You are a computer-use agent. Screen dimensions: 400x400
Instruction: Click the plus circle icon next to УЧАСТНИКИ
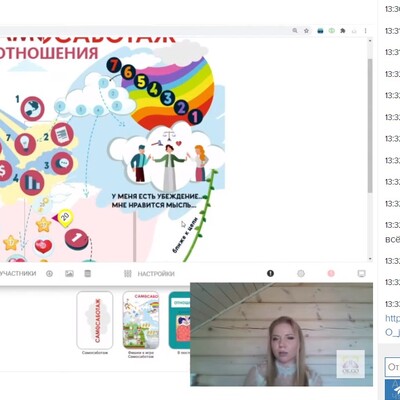(49, 274)
